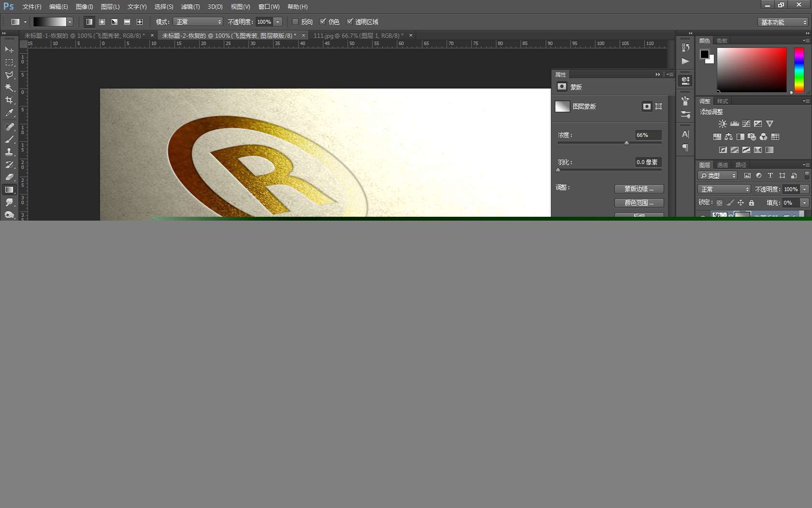This screenshot has width=812, height=508.
Task: Toggle lock transparent pixels
Action: click(720, 203)
